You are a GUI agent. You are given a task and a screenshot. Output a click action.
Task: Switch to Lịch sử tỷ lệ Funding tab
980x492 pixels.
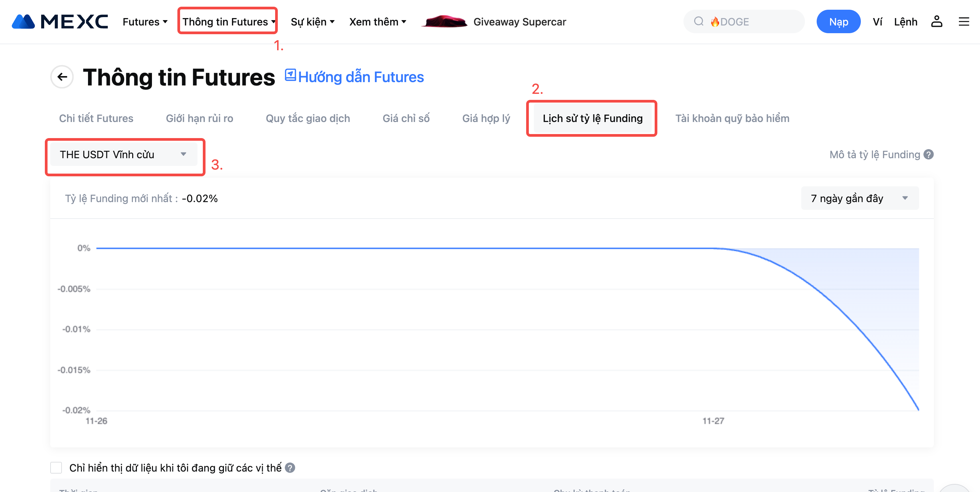click(x=592, y=118)
